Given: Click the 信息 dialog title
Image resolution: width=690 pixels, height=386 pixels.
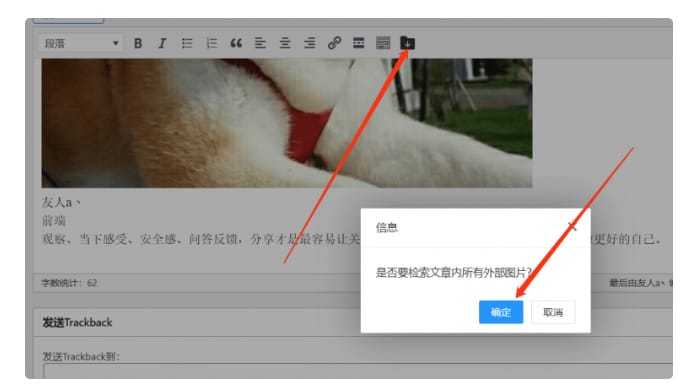Looking at the screenshot, I should tap(386, 228).
